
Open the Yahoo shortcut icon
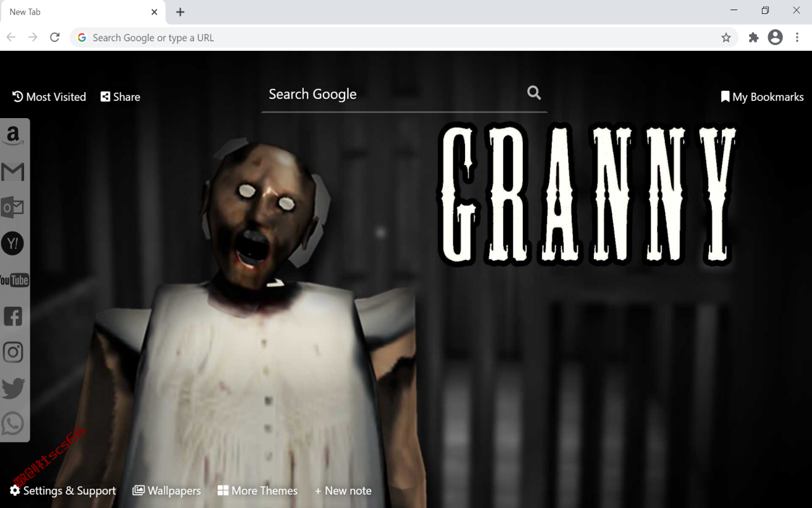point(13,243)
